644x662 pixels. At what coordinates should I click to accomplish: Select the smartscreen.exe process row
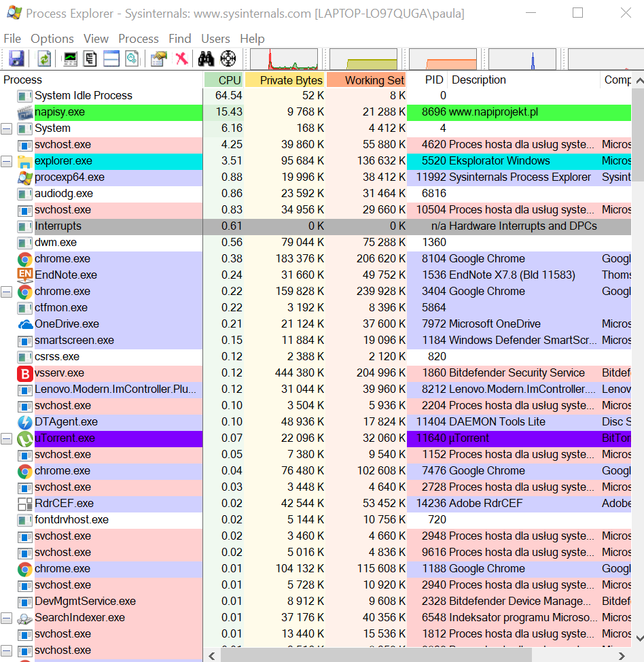[316, 341]
